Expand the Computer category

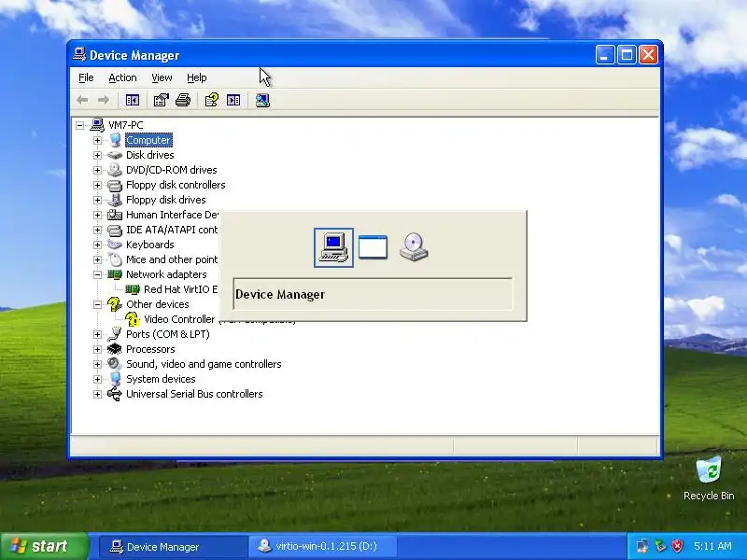tap(98, 140)
